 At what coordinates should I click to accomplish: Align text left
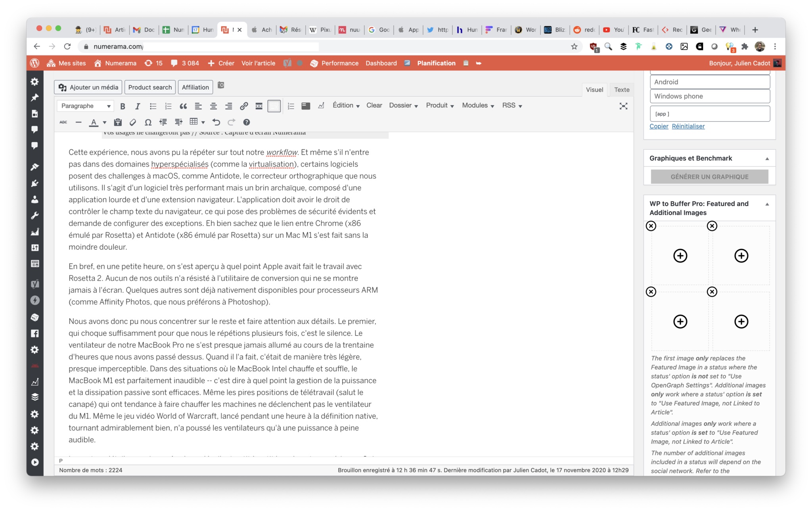point(198,106)
